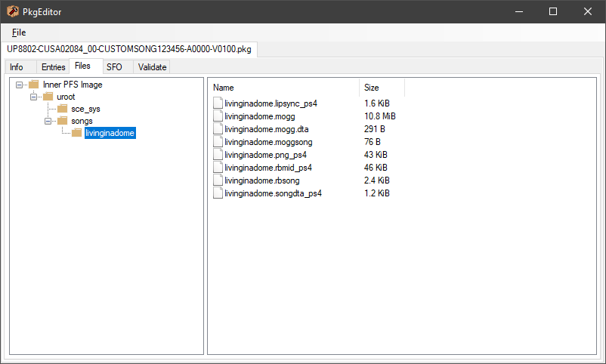
Task: Click the songs folder icon
Action: click(x=62, y=121)
